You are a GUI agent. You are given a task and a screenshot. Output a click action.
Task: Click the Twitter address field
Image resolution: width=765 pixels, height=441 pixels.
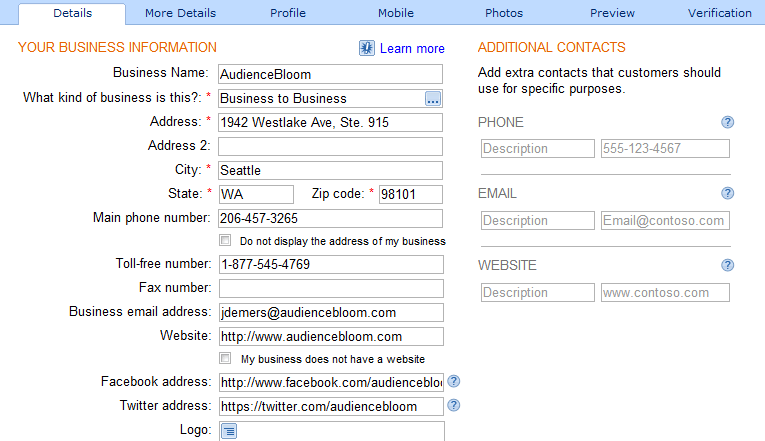point(331,406)
